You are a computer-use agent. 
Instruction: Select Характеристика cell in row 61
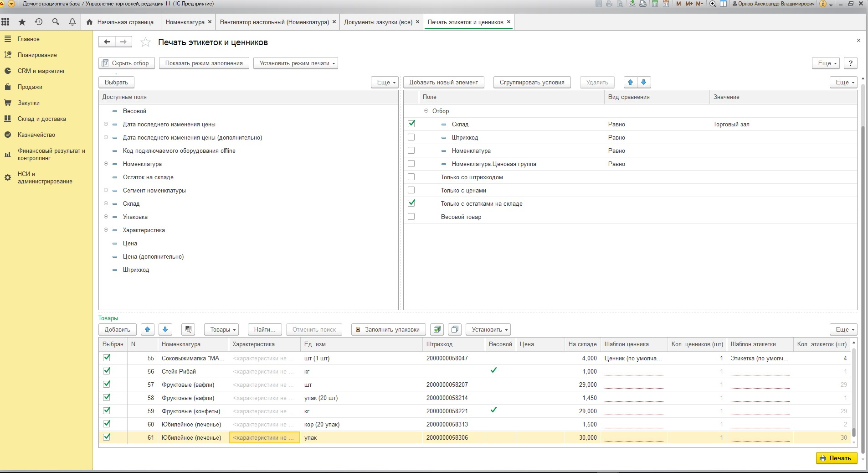(x=264, y=437)
